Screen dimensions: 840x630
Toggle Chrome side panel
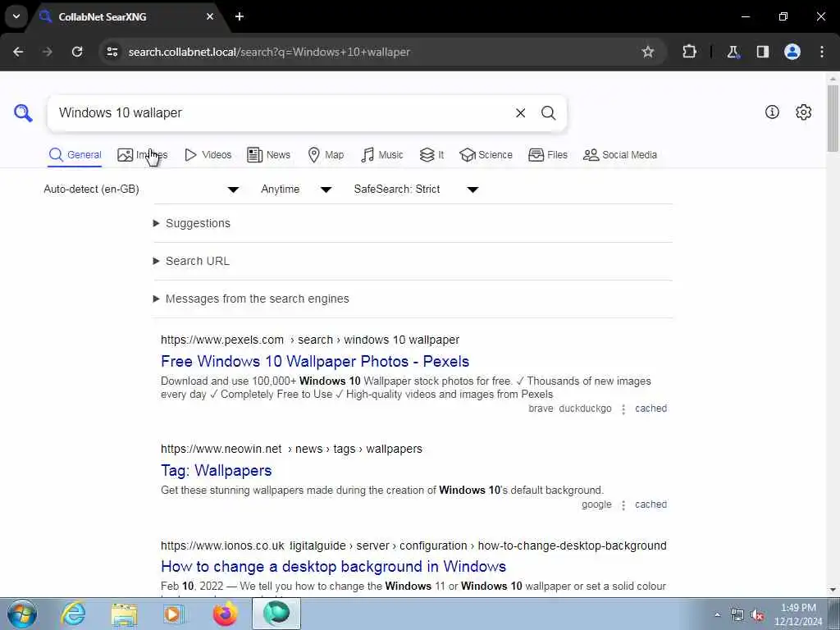click(762, 52)
